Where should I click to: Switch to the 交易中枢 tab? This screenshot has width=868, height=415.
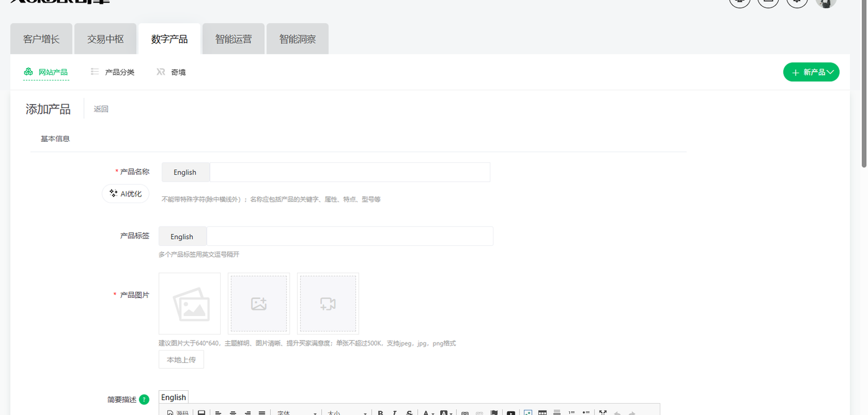click(105, 39)
